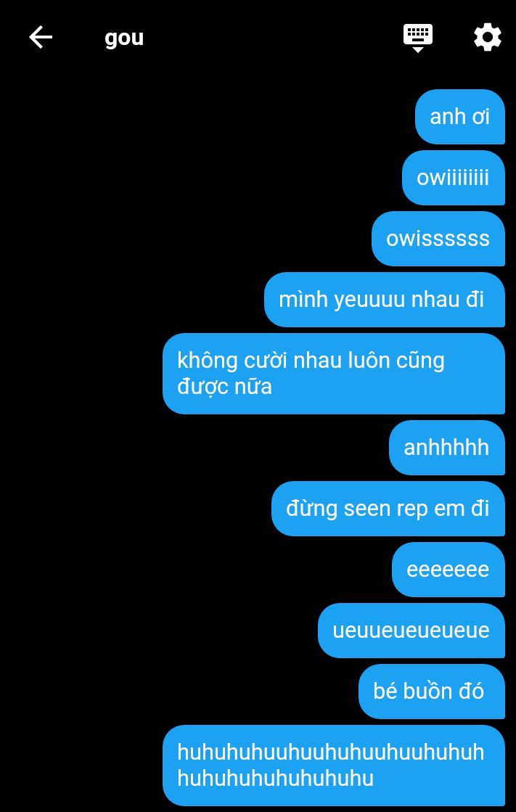
Task: Hide the keyboard with the keyboard icon
Action: [x=417, y=38]
